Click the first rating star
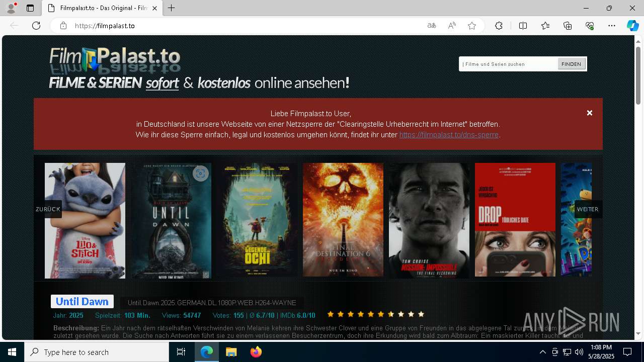Image resolution: width=644 pixels, height=362 pixels. 331,314
